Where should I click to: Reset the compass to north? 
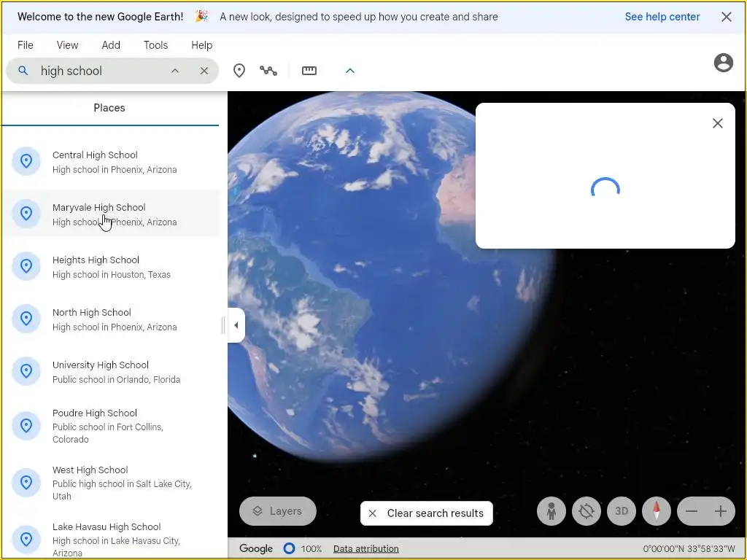(657, 511)
